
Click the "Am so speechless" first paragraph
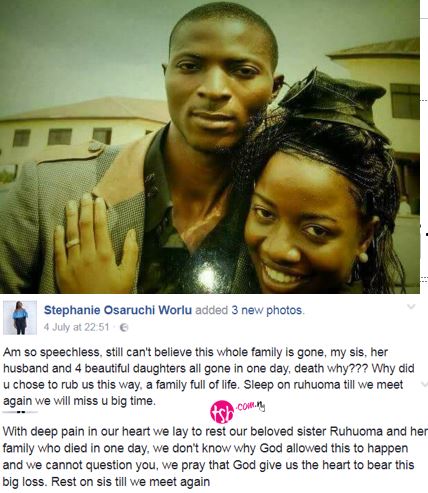click(x=209, y=376)
